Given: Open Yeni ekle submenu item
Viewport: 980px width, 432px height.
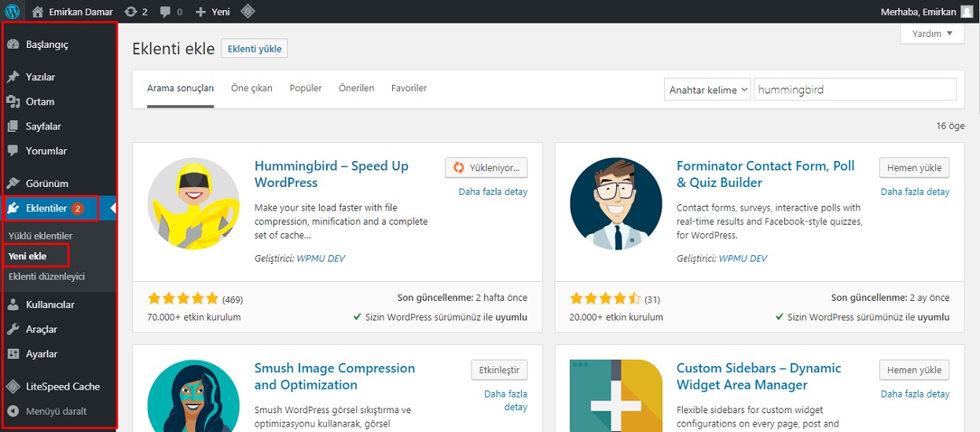Looking at the screenshot, I should (28, 256).
